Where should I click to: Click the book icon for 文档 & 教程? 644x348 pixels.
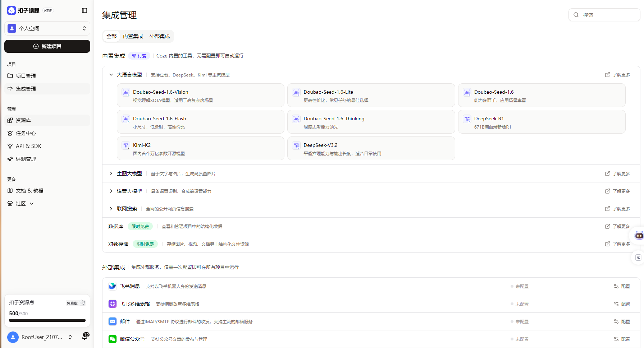click(10, 191)
